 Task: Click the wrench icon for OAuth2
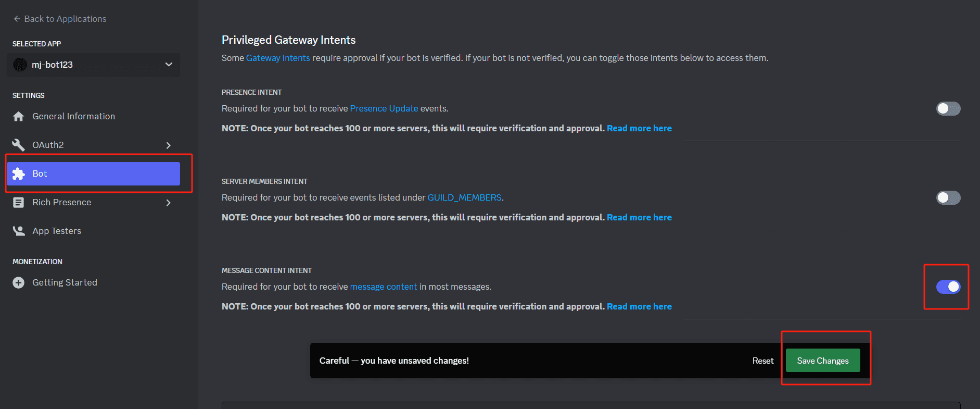[19, 145]
